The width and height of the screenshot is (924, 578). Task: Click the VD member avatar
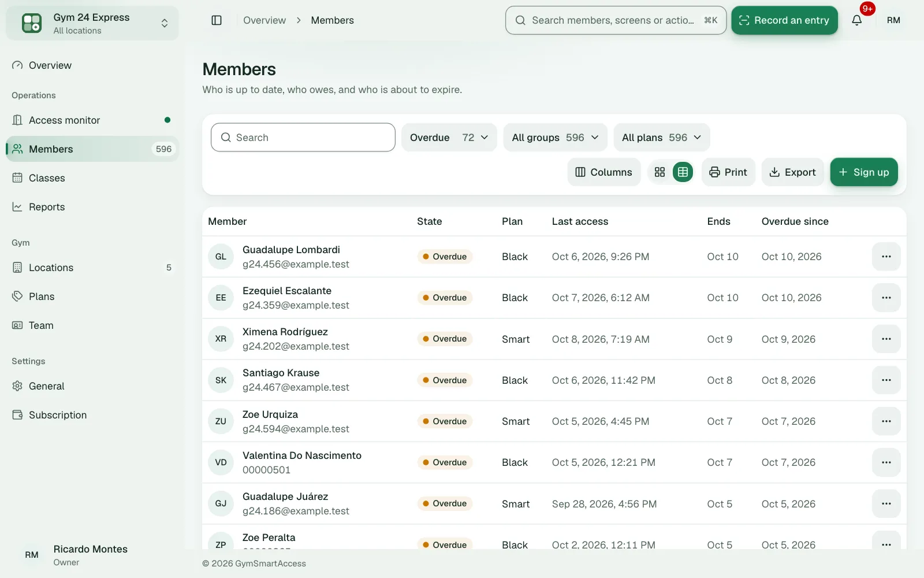pyautogui.click(x=221, y=462)
